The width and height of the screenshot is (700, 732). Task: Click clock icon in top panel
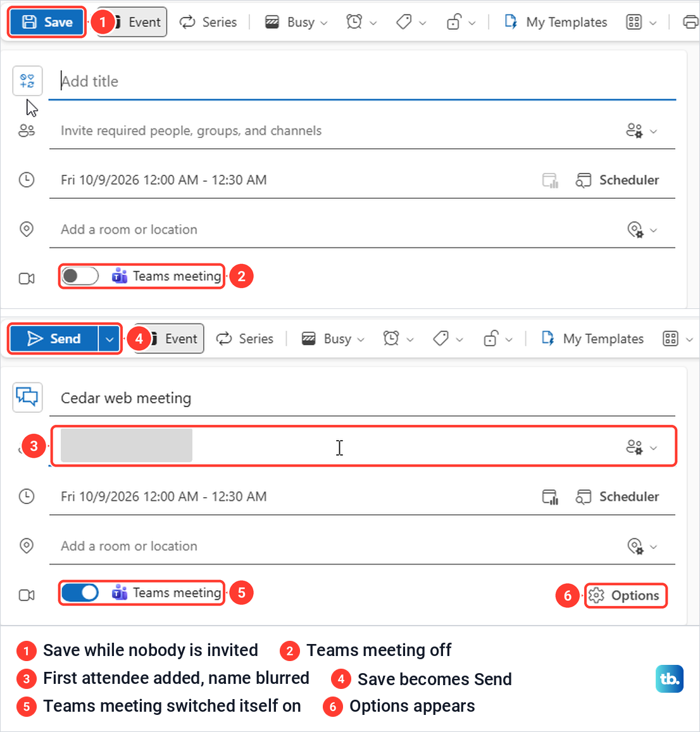27,180
